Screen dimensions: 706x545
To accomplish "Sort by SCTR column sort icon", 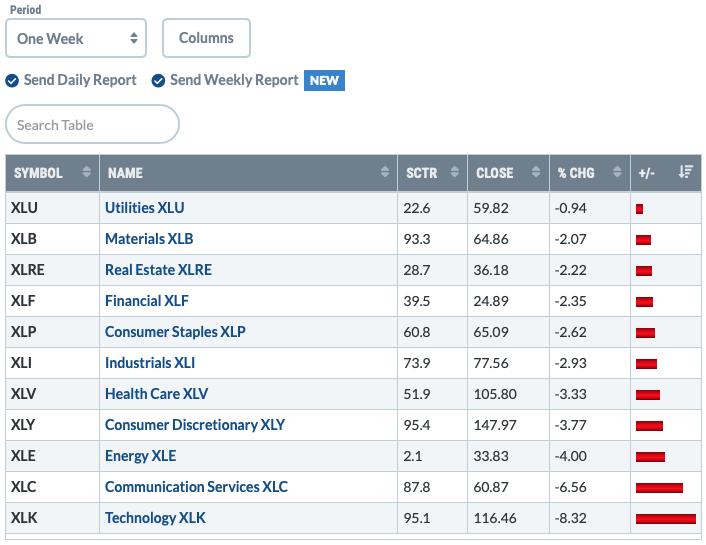I will pos(455,172).
